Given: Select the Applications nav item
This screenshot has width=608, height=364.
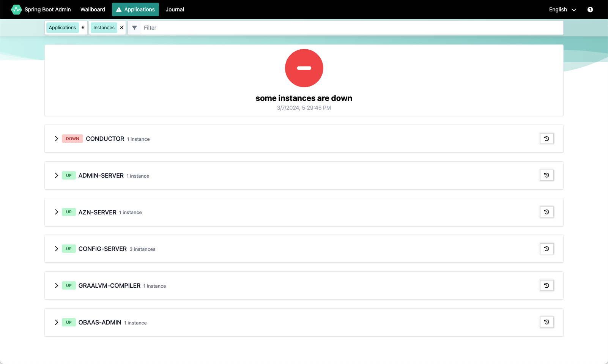Looking at the screenshot, I should click(135, 9).
